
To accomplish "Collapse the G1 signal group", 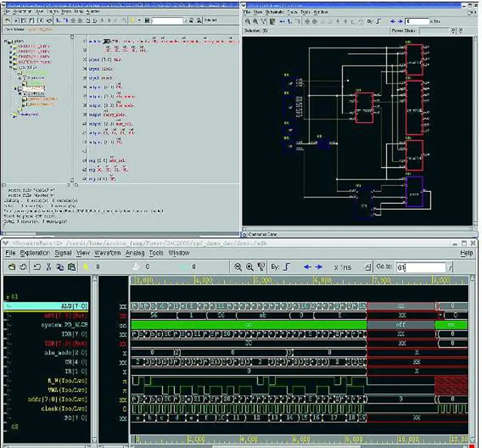I will tap(8, 297).
